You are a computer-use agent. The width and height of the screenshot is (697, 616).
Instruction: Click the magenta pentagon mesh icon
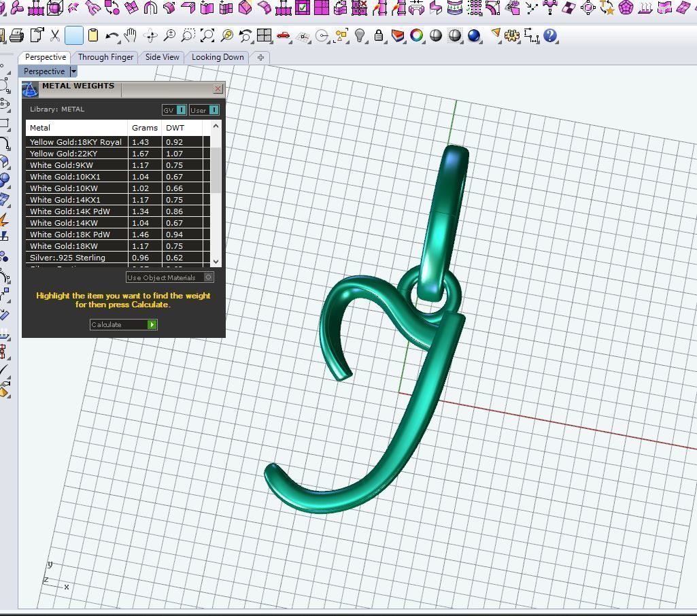(x=626, y=7)
